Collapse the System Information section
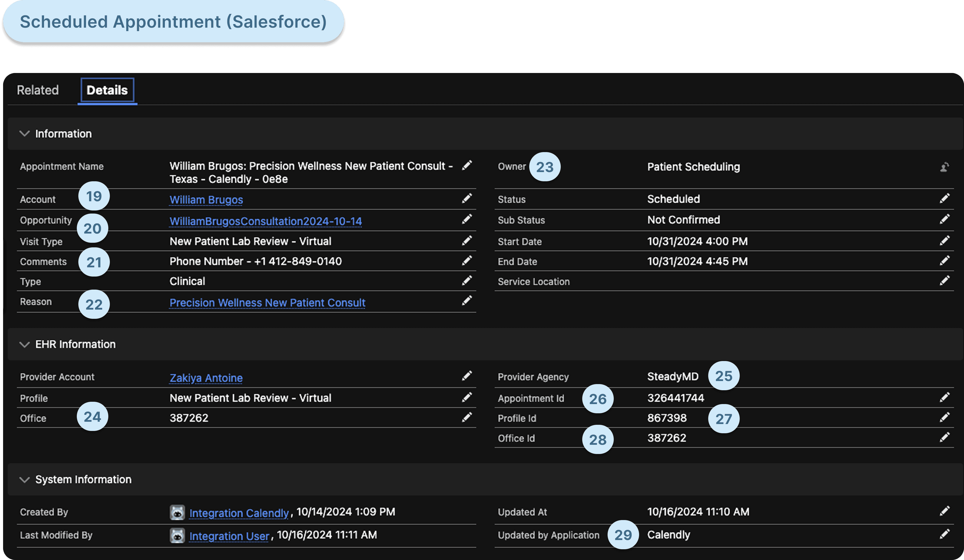The image size is (964, 560). (x=25, y=479)
